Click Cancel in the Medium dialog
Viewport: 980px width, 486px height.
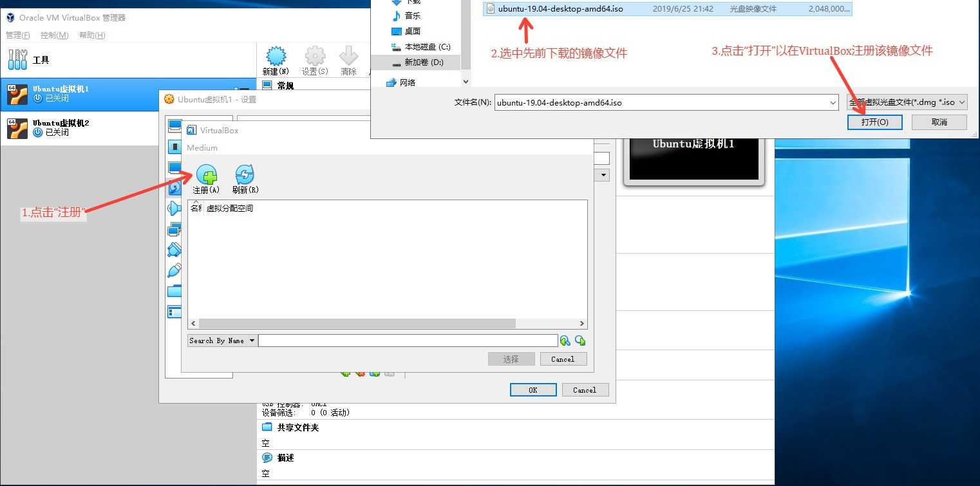point(563,359)
